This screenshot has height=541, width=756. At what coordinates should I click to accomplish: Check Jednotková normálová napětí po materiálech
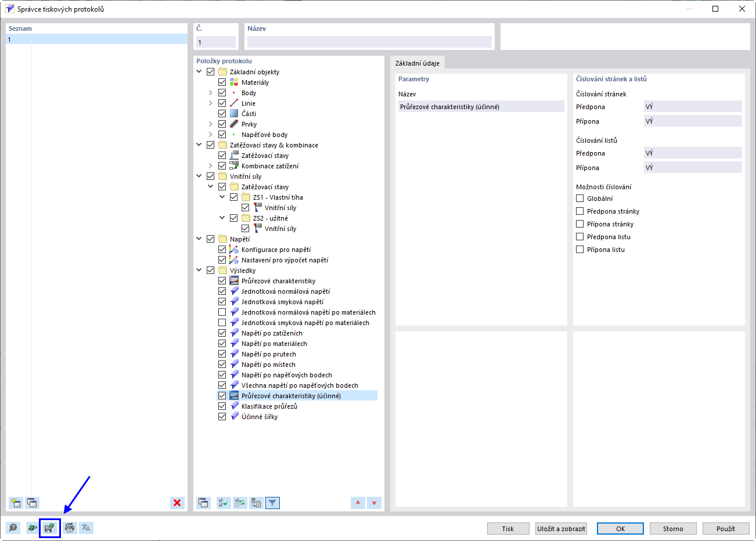[x=222, y=312]
